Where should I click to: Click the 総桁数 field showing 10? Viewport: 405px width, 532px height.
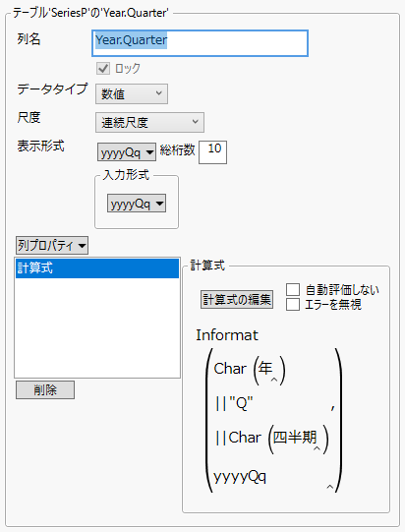pos(212,152)
